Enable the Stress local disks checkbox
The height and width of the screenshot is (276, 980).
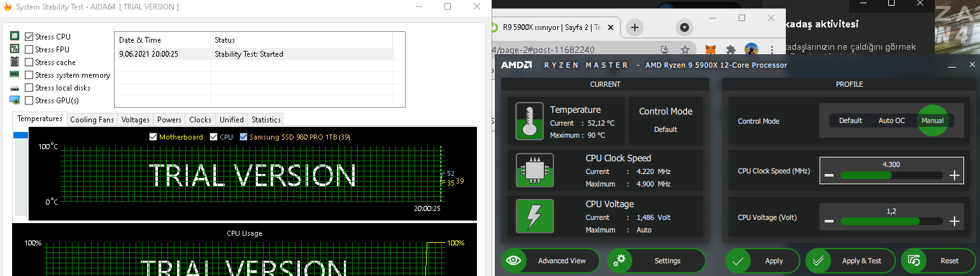pos(29,87)
